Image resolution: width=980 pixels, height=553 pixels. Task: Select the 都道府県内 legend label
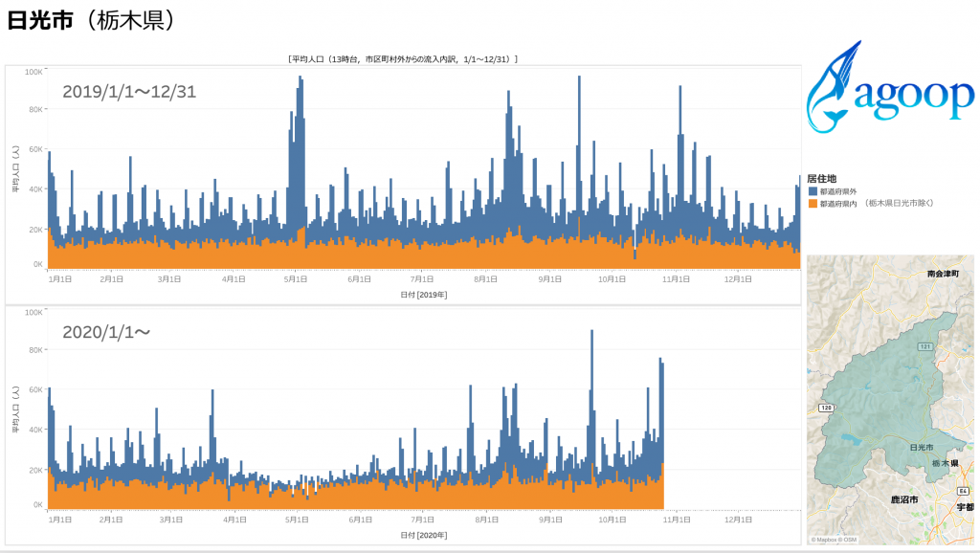(838, 203)
